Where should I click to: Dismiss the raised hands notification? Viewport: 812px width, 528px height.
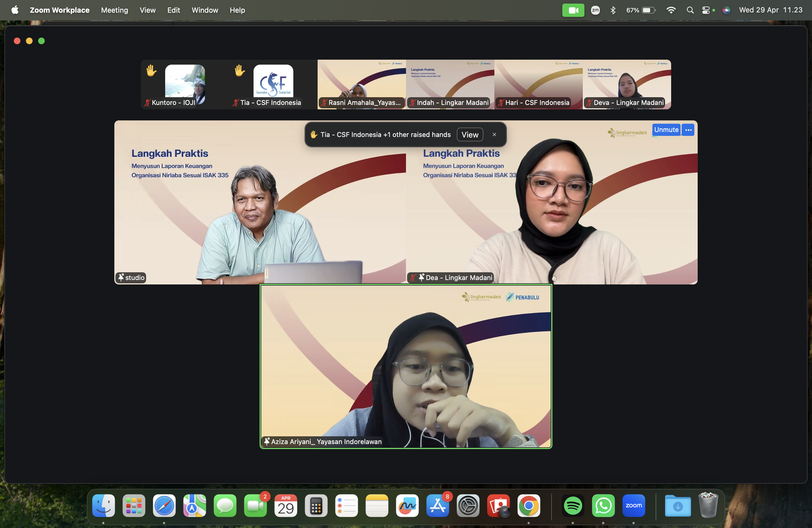coord(494,135)
